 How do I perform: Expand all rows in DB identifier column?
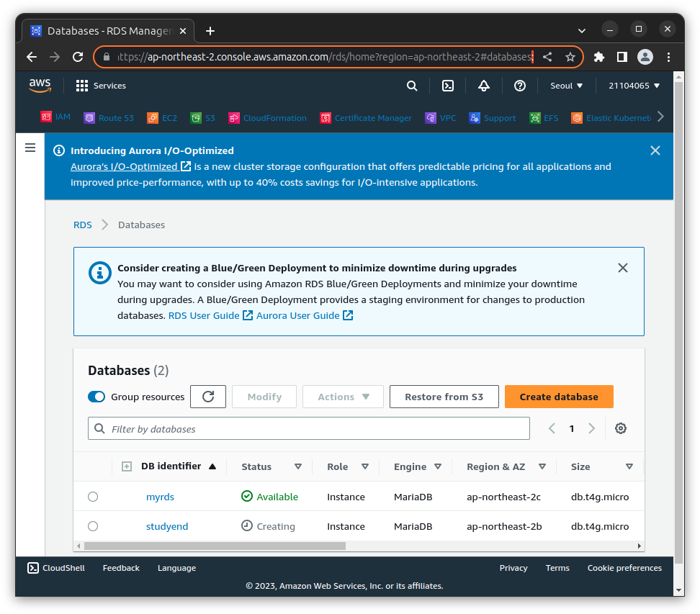click(127, 466)
